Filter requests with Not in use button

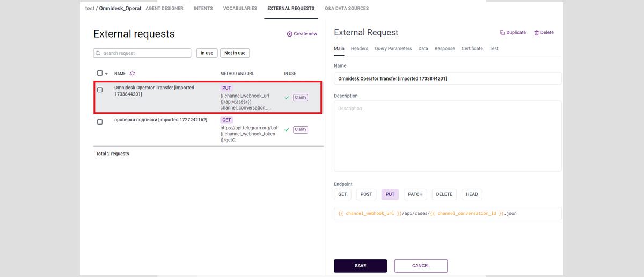tap(235, 53)
